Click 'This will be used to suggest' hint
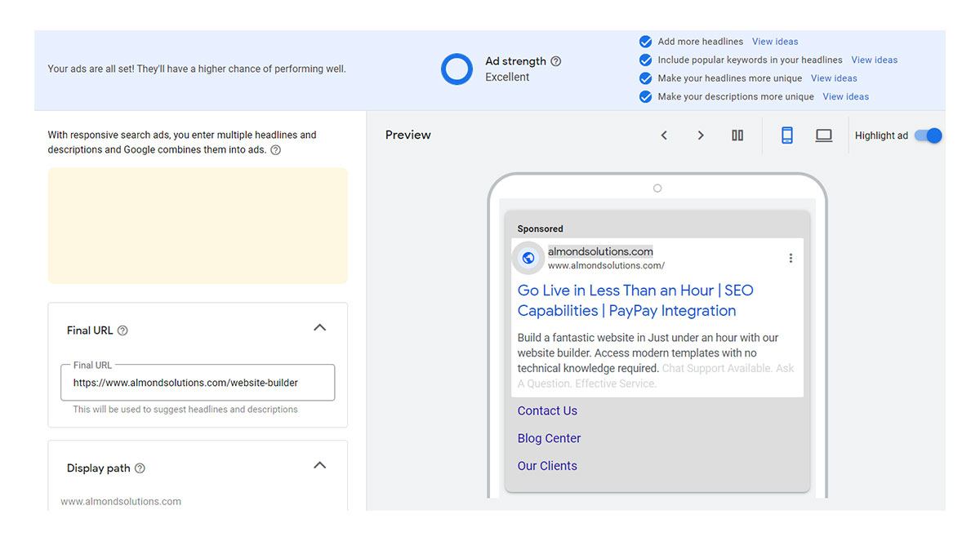 [x=185, y=410]
